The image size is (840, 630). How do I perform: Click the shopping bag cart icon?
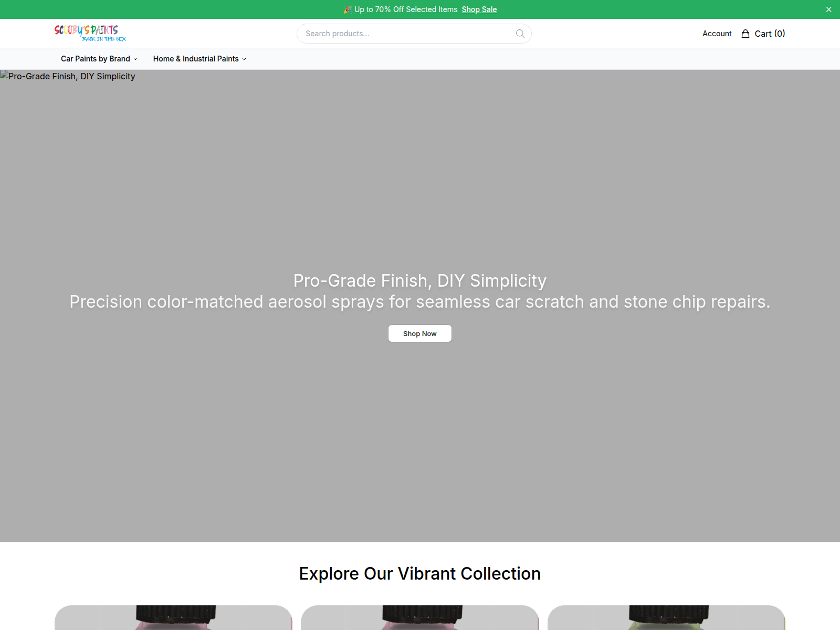(745, 34)
